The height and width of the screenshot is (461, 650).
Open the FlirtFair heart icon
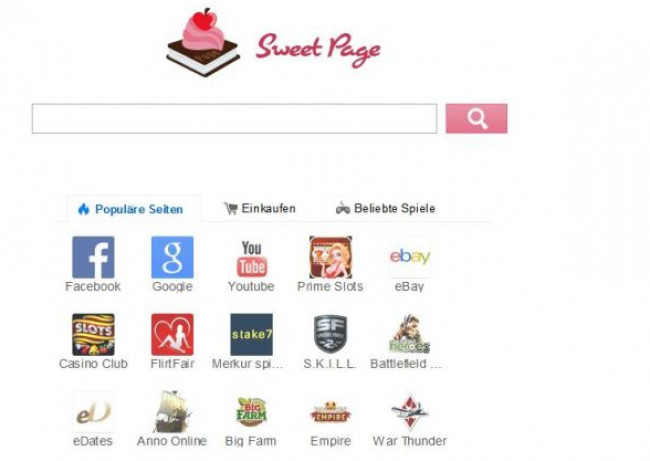click(x=172, y=335)
